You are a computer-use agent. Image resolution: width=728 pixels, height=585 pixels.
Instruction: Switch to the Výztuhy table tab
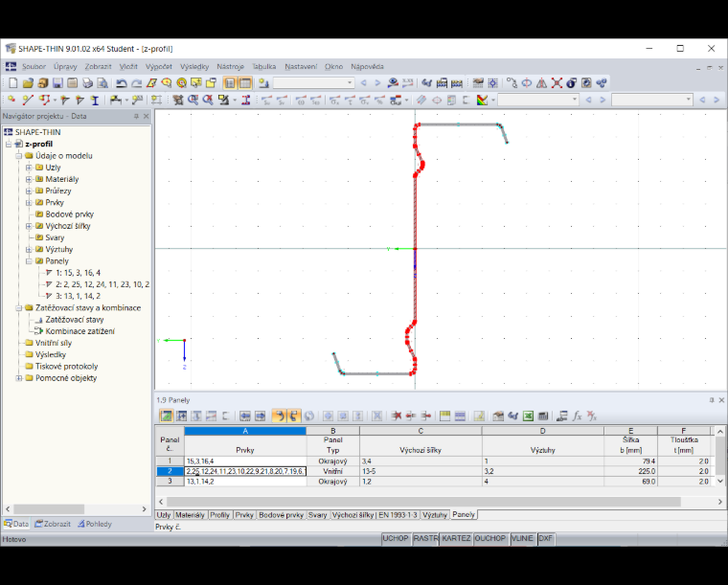click(435, 515)
